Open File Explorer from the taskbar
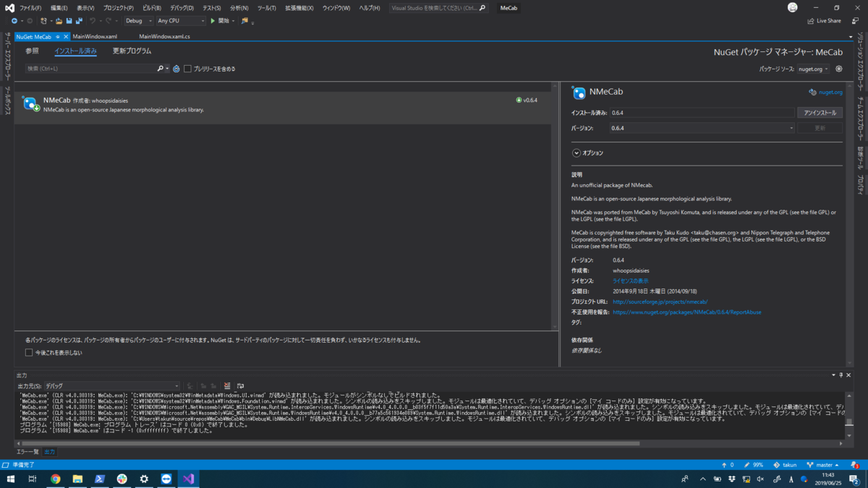The image size is (868, 488). (77, 479)
